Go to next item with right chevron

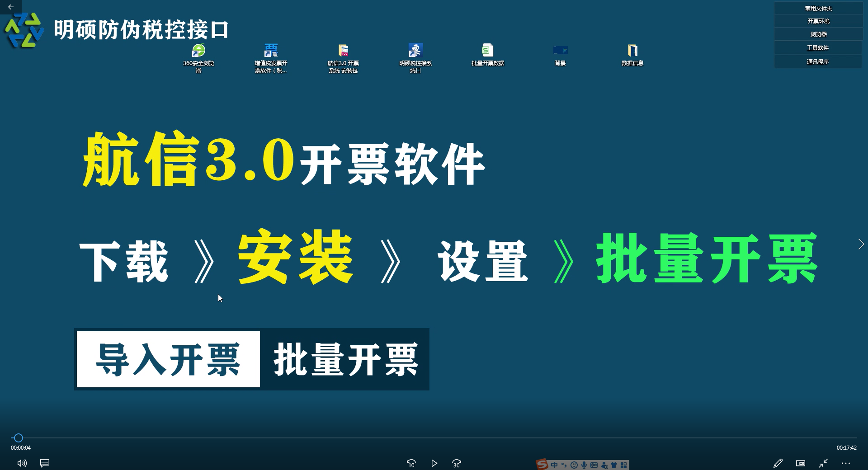pos(861,244)
